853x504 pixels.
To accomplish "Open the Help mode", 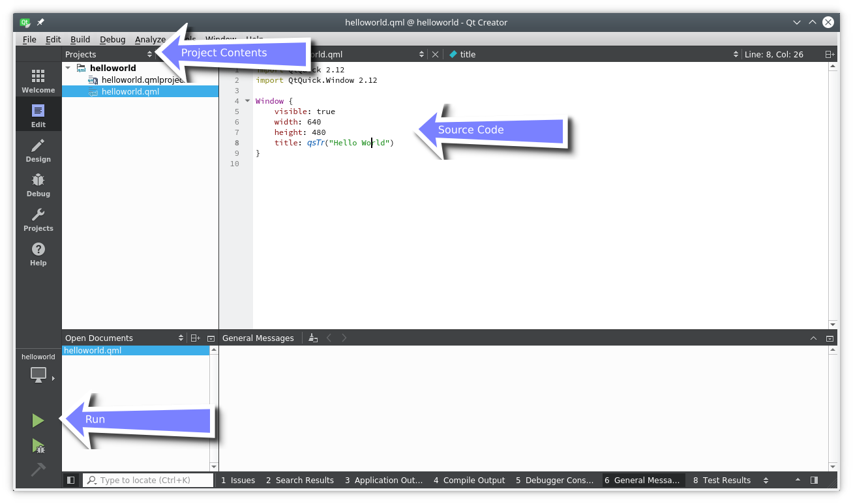I will point(38,254).
